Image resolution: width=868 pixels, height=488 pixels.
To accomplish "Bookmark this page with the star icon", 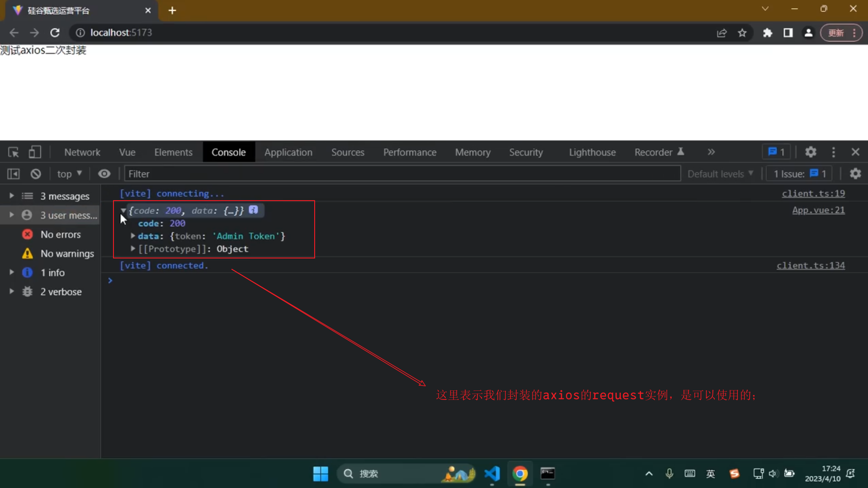I will tap(742, 33).
